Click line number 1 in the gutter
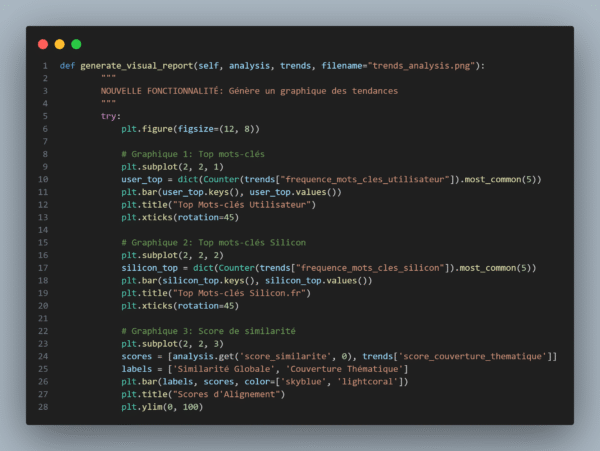Screen dimensions: 600x451 (x=44, y=66)
